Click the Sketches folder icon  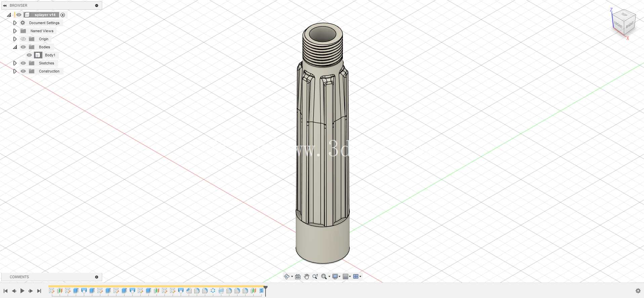[x=32, y=63]
